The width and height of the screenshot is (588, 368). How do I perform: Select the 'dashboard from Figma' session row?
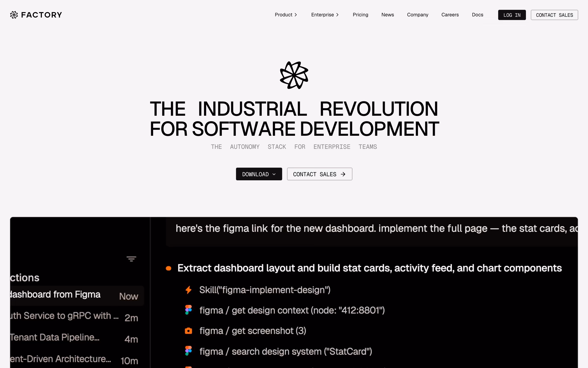coord(77,296)
